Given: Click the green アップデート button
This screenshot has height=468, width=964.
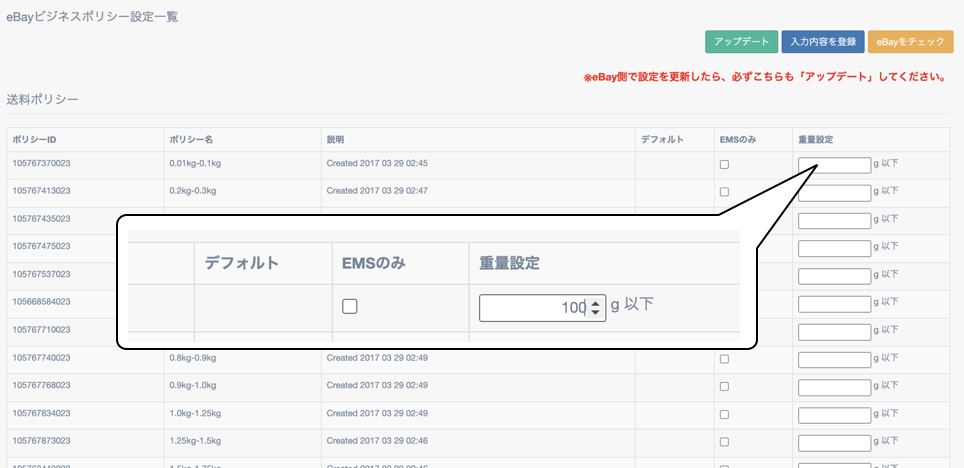Looking at the screenshot, I should click(x=741, y=42).
